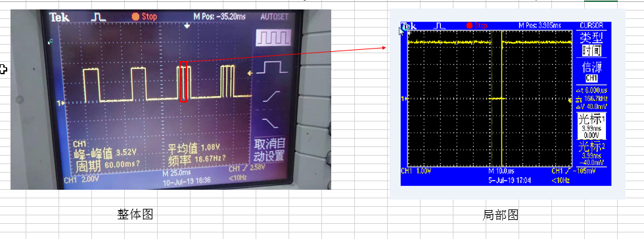Image resolution: width=644 pixels, height=239 pixels.
Task: Click the AUTOSET label on the left scope
Action: [275, 17]
